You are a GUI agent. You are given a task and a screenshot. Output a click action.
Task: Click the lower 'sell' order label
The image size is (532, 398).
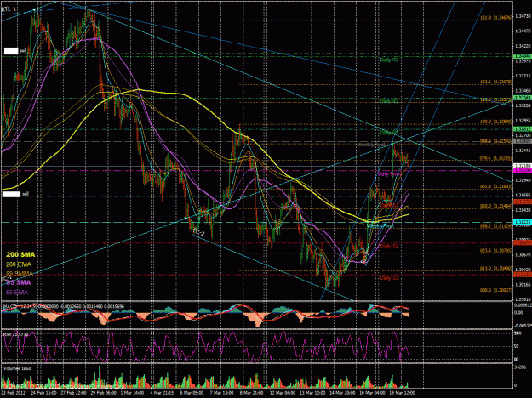(x=25, y=194)
